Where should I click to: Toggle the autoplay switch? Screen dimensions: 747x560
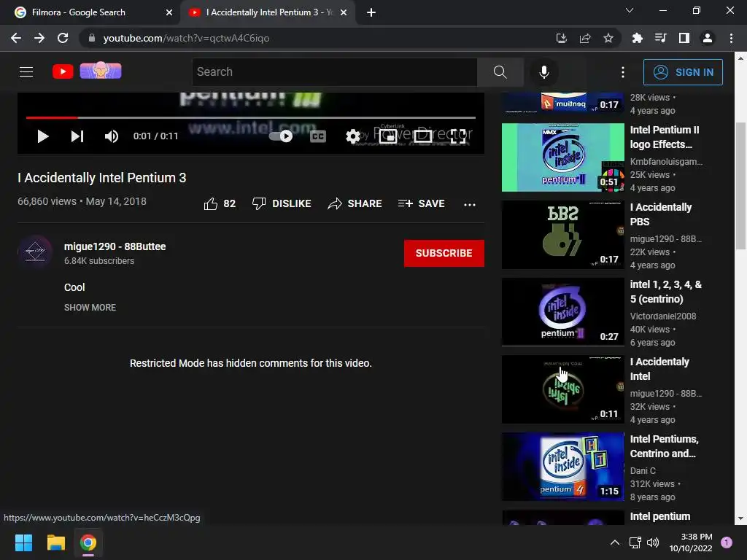coord(281,136)
